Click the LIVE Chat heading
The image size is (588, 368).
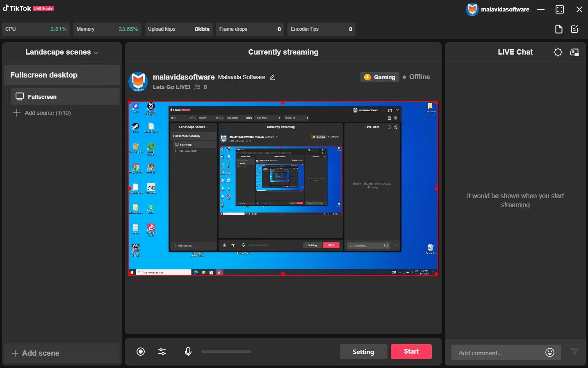click(515, 52)
